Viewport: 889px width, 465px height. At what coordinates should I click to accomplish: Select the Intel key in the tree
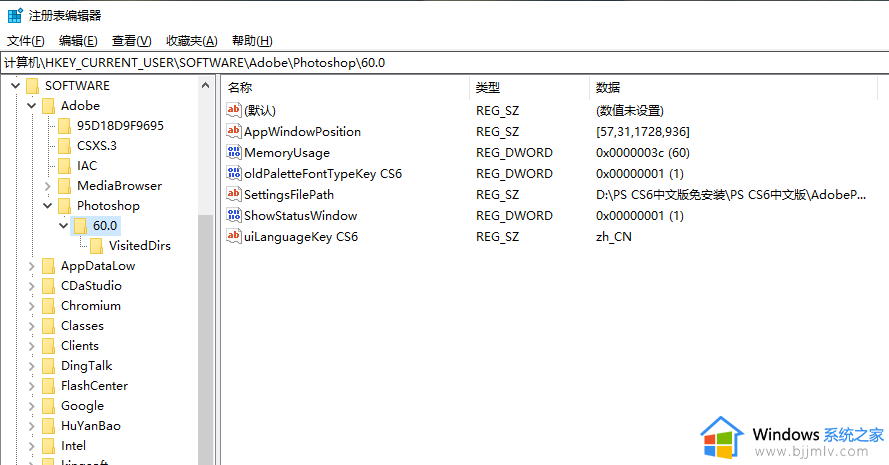coord(73,446)
